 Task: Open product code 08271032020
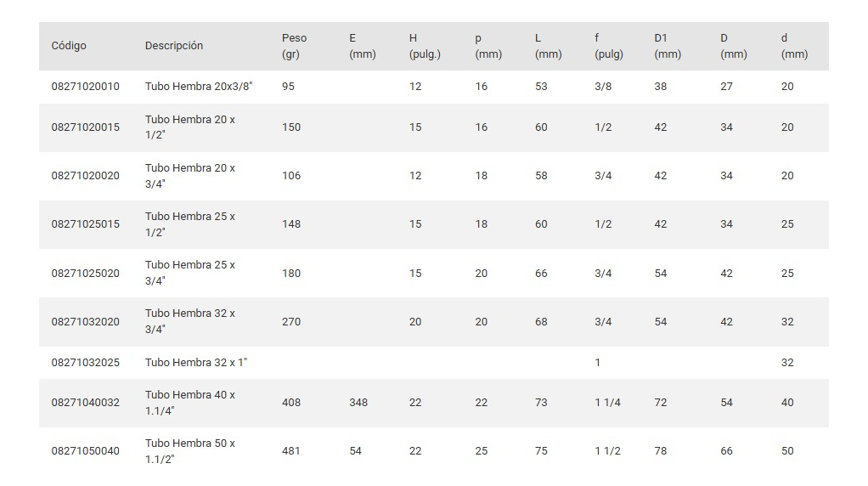tap(86, 322)
